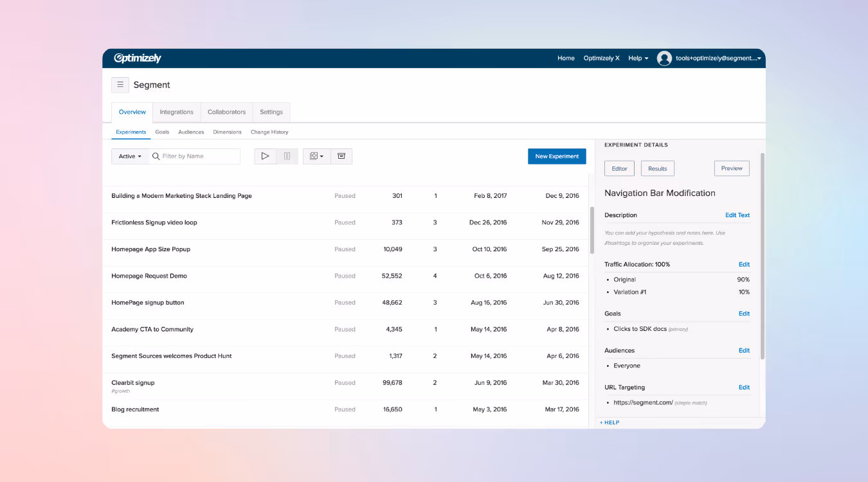Click the Experiment Details panel scrollbar

pyautogui.click(x=763, y=256)
